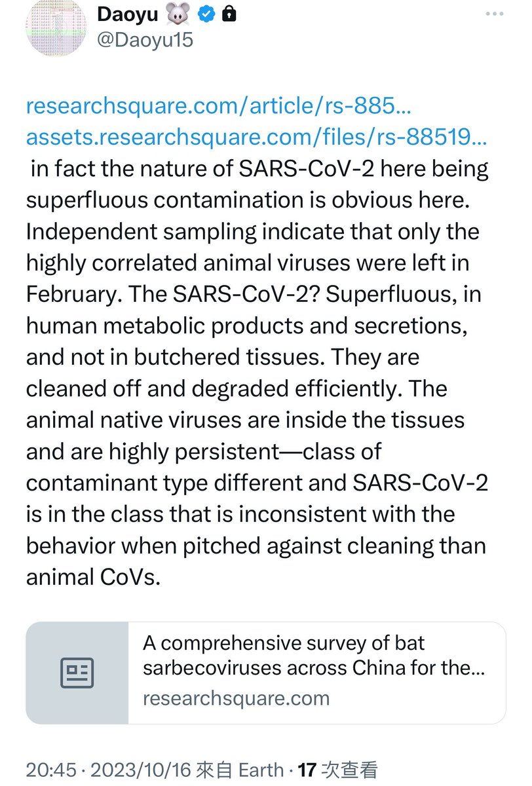
Task: Open the profile via the display name Daoyu
Action: point(129,14)
